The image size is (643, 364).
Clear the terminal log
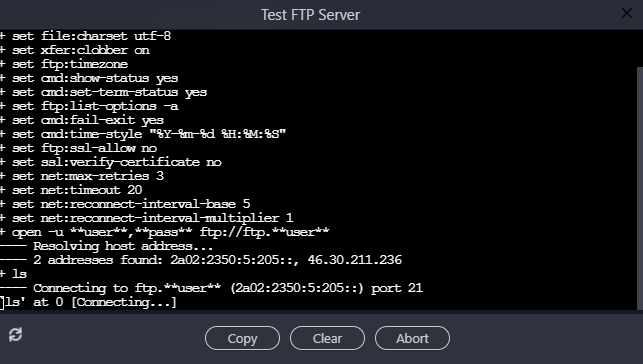point(327,338)
